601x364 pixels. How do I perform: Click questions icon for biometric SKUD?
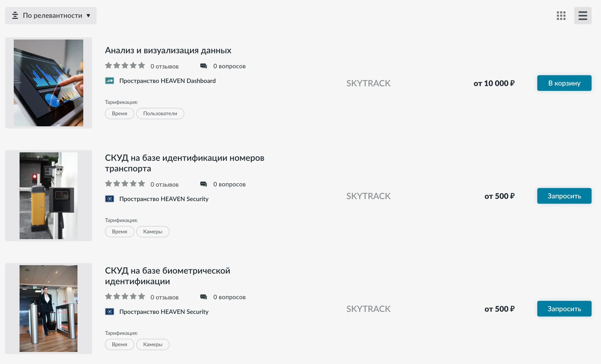coord(203,297)
